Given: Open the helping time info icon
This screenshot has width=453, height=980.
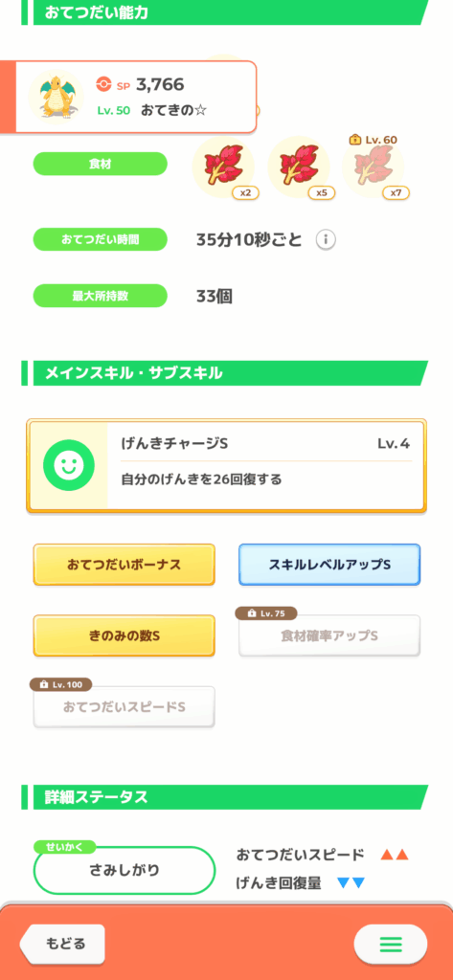Looking at the screenshot, I should click(326, 239).
